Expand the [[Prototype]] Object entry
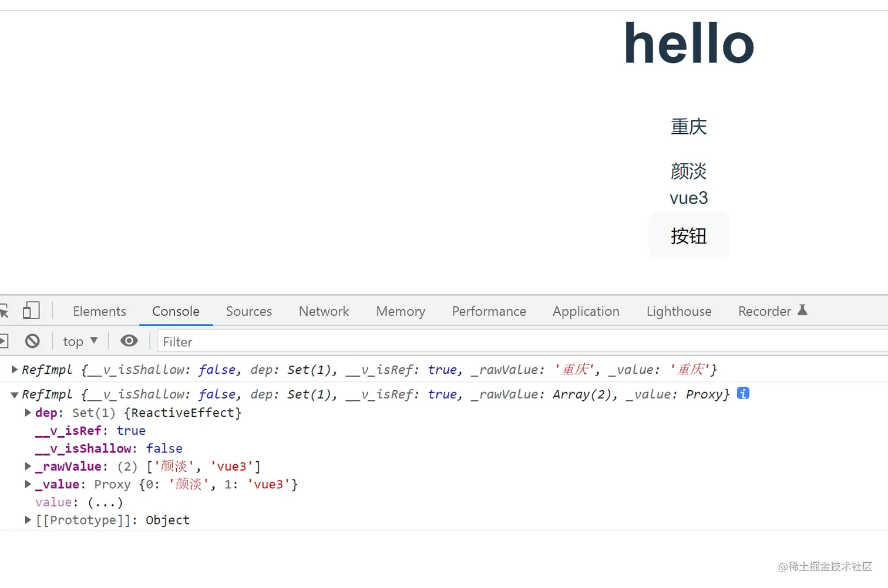 pyautogui.click(x=28, y=520)
